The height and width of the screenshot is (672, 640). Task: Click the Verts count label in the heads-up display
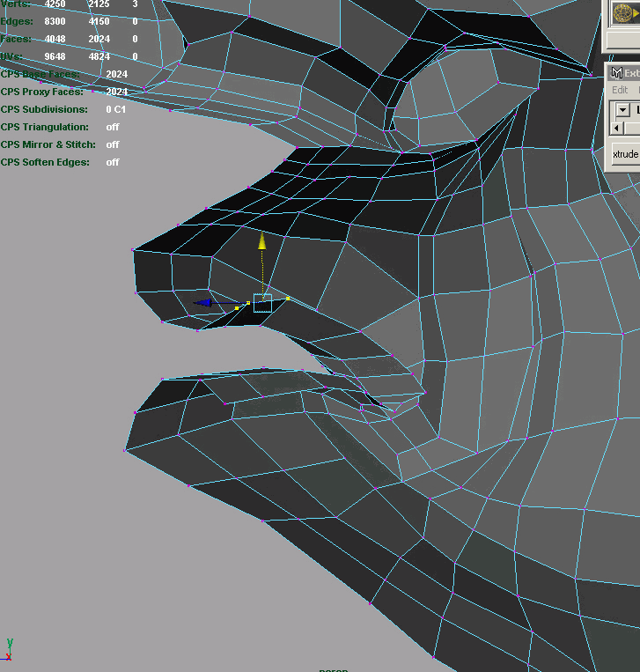click(x=15, y=4)
